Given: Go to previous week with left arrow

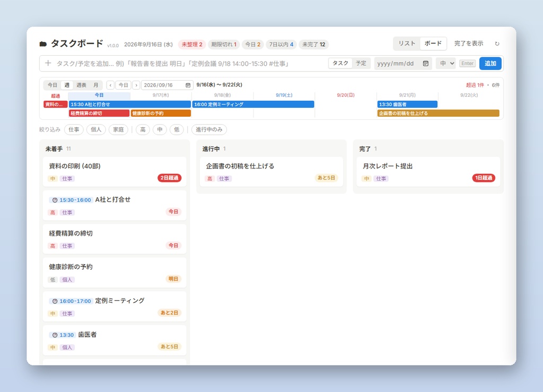Looking at the screenshot, I should [110, 85].
